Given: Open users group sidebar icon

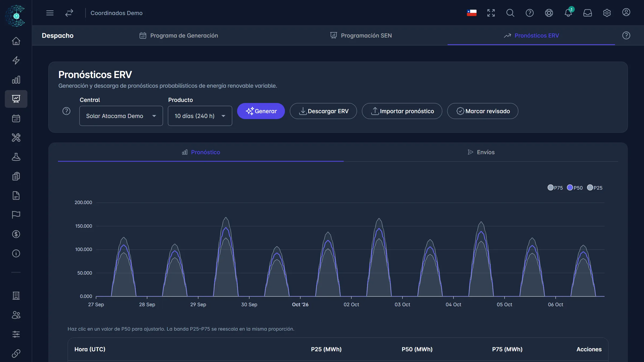Looking at the screenshot, I should [x=16, y=315].
